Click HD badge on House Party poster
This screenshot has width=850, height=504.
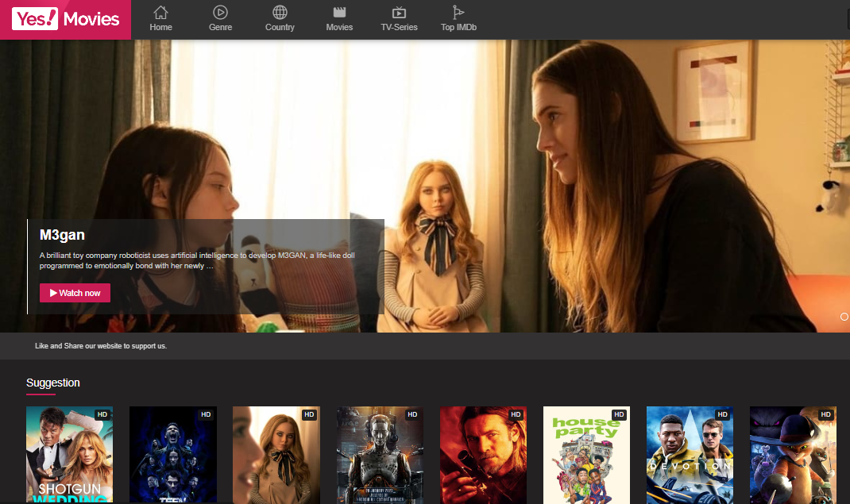click(619, 414)
